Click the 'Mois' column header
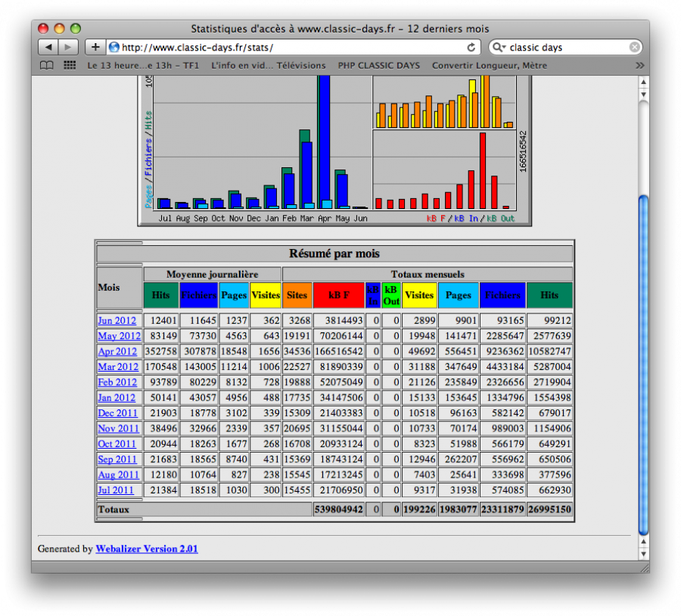Image resolution: width=681 pixels, height=616 pixels. pyautogui.click(x=120, y=288)
